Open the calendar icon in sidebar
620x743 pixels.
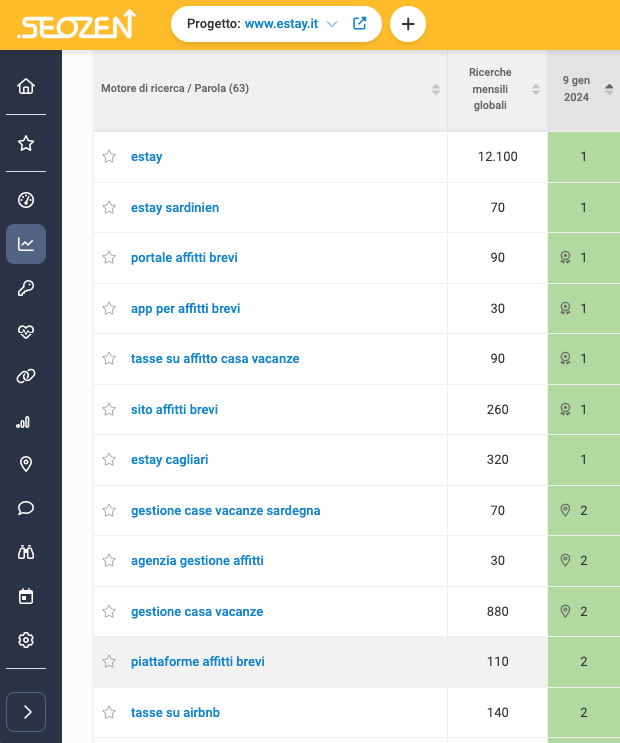point(26,596)
